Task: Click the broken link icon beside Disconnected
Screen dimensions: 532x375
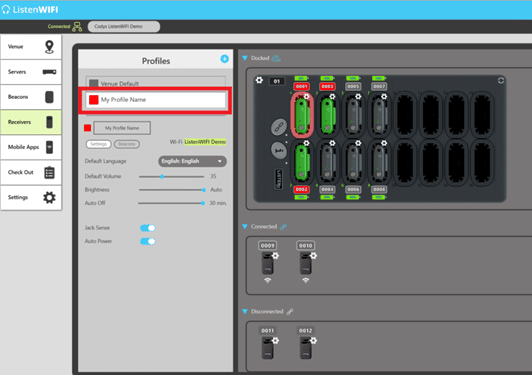Action: pos(290,312)
